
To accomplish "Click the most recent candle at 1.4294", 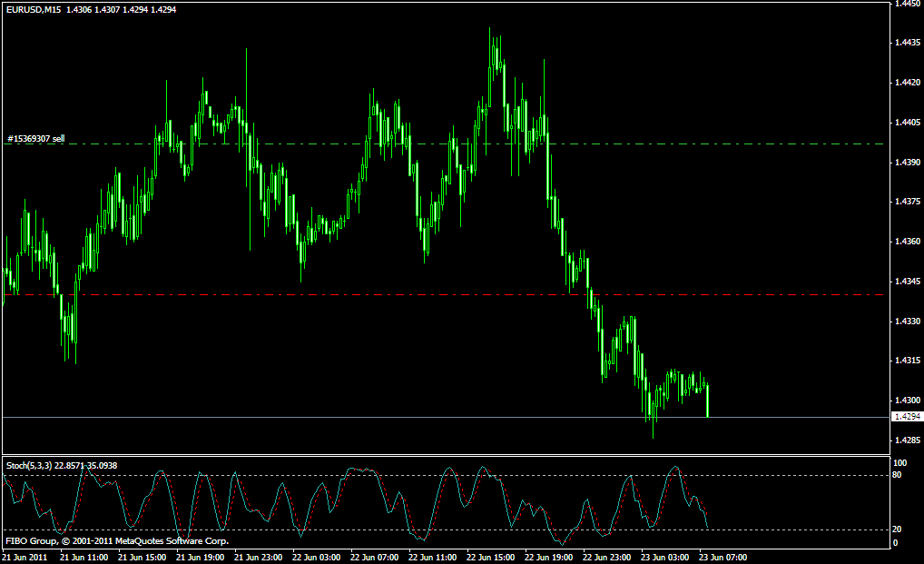I will click(708, 401).
